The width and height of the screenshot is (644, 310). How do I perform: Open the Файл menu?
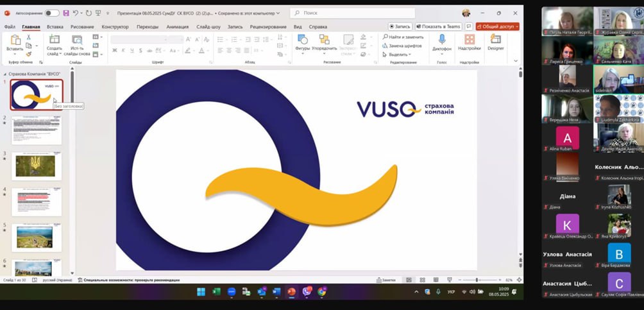point(10,27)
